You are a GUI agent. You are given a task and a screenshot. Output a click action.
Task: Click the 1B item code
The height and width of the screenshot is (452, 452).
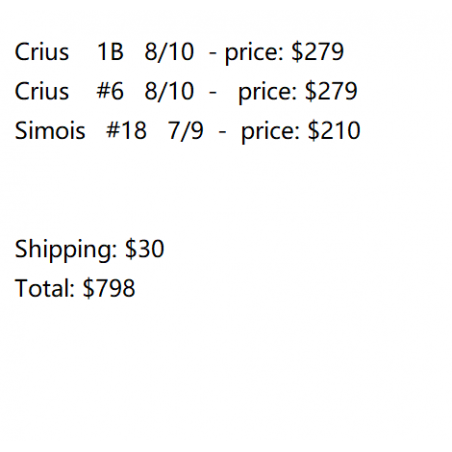110,52
